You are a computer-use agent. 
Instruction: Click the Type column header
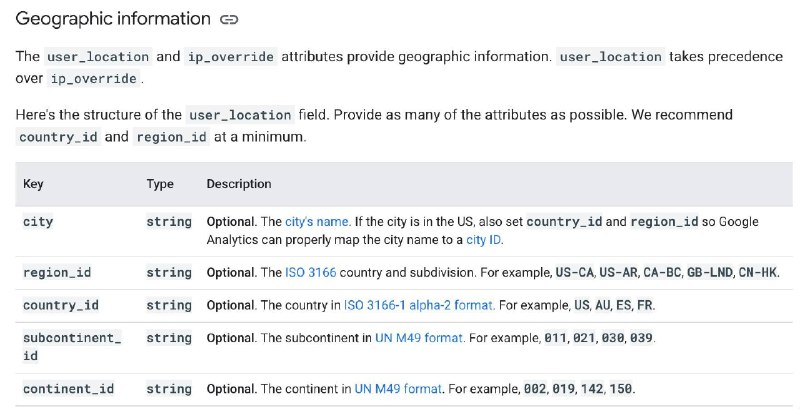[160, 184]
